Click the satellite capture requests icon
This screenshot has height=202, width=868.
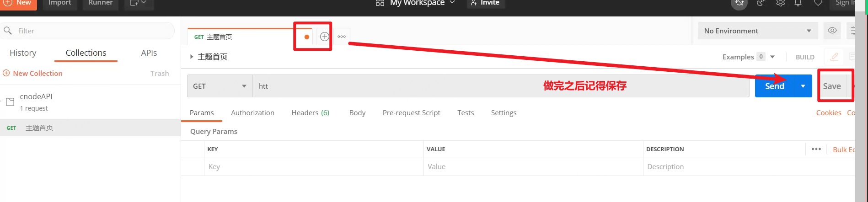click(761, 3)
